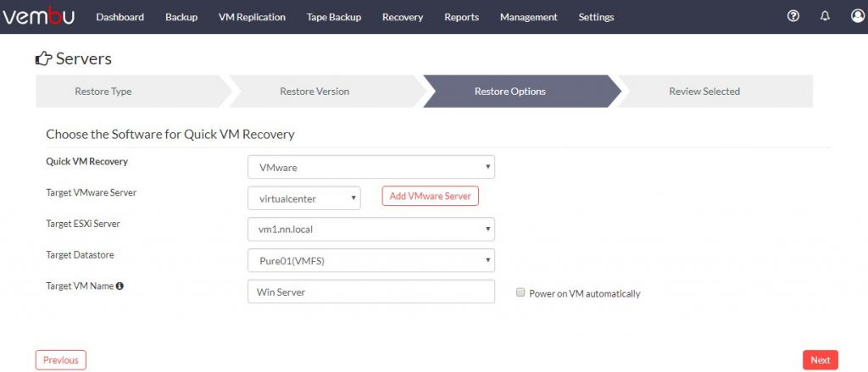This screenshot has height=372, width=868.
Task: Open the Target Datastore Pure01(VMFS) dropdown
Action: pos(371,261)
